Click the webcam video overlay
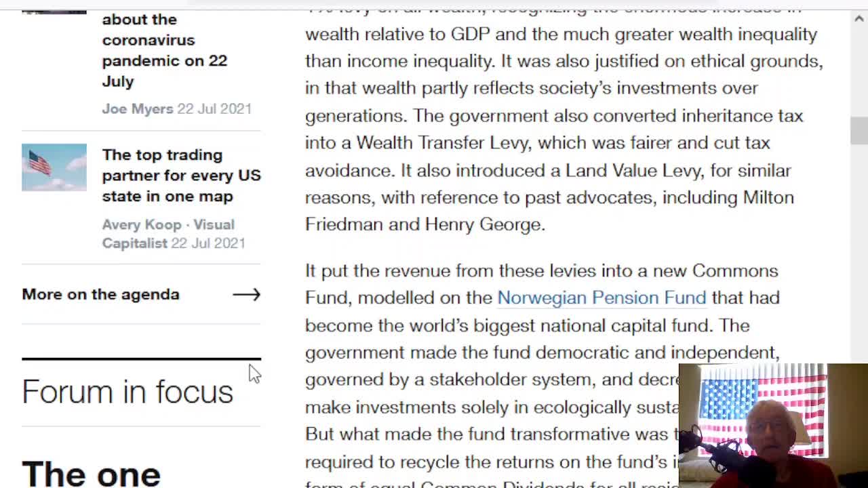The height and width of the screenshot is (488, 868). tap(773, 426)
